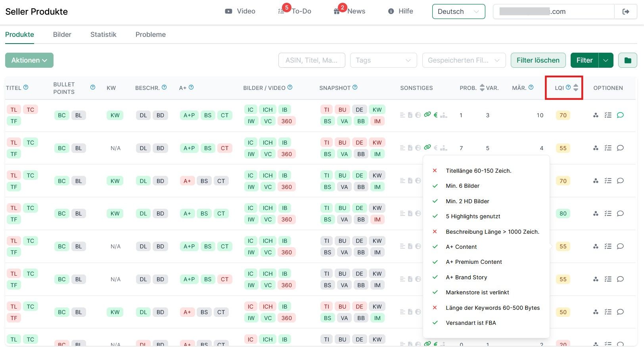
Task: Open the Aktionen dropdown menu
Action: coord(29,60)
